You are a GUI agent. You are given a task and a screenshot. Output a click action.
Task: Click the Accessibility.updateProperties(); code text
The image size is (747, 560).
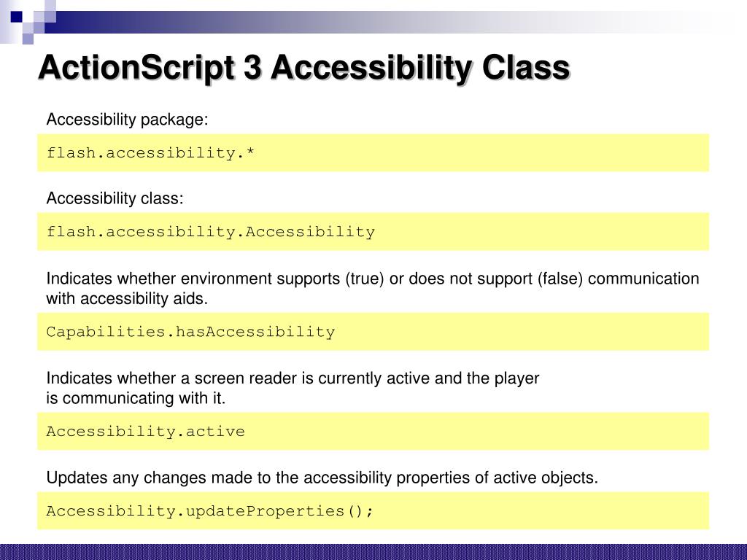click(209, 511)
